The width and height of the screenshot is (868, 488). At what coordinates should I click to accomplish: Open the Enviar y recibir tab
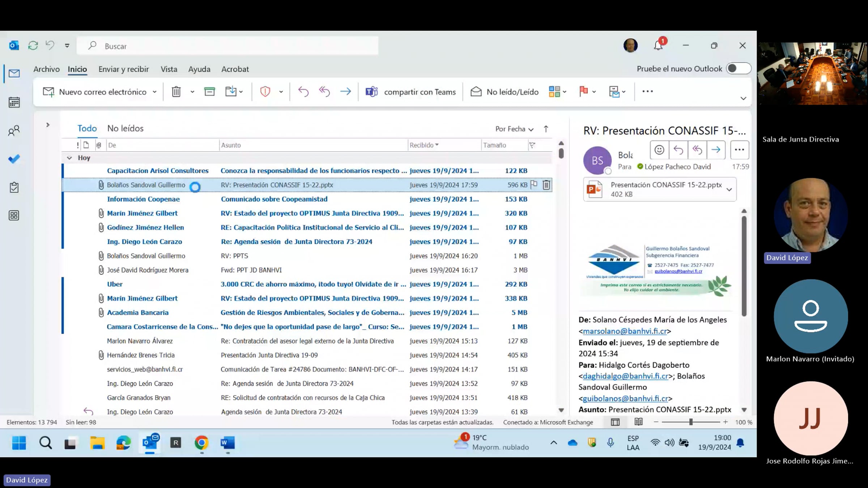[124, 69]
